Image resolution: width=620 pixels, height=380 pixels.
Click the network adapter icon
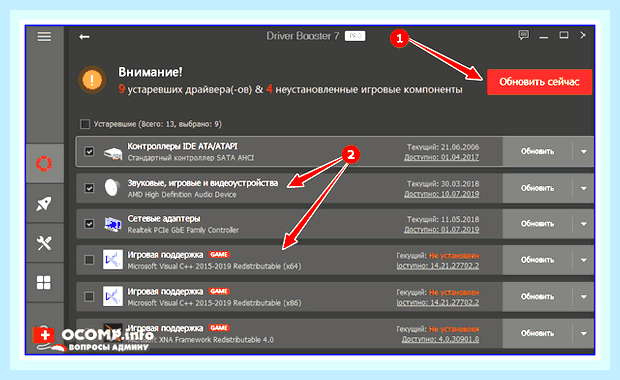coord(113,224)
